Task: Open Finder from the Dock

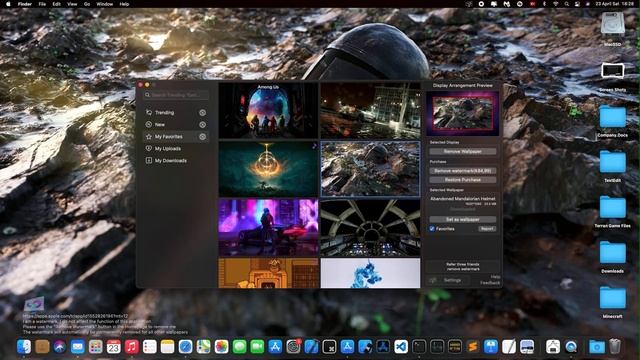Action: click(x=24, y=347)
